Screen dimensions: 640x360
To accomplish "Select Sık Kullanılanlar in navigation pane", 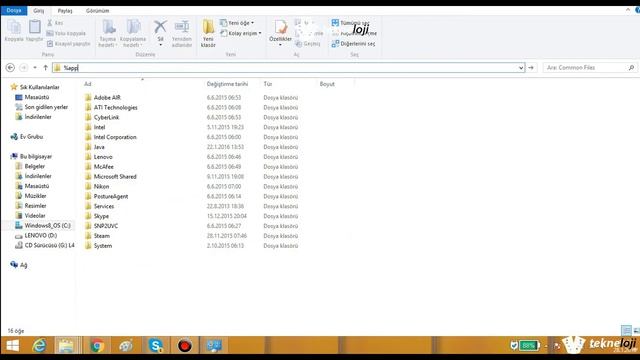I will (x=35, y=87).
